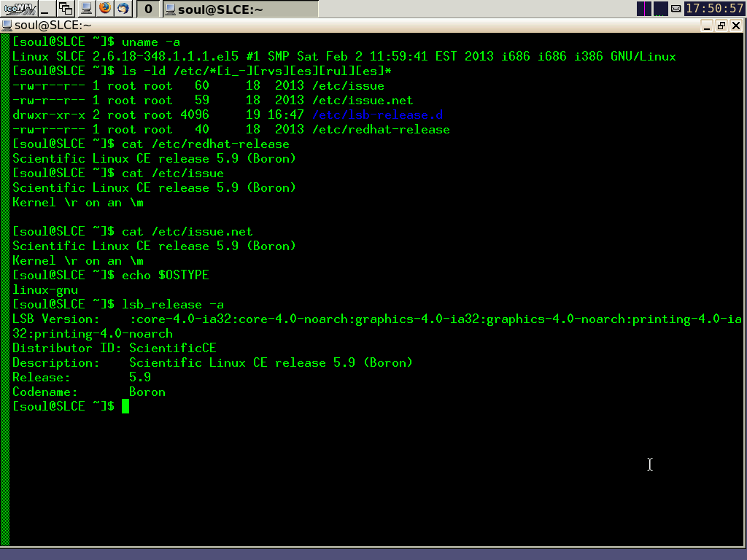Open the network traffic monitor applet
Viewport: 747px width, 560px height.
tap(660, 9)
